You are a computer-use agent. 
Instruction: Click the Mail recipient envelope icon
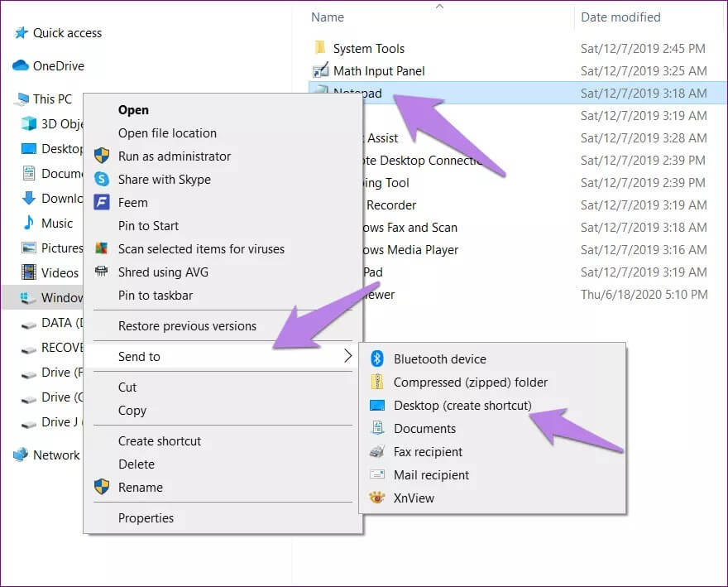(x=377, y=474)
